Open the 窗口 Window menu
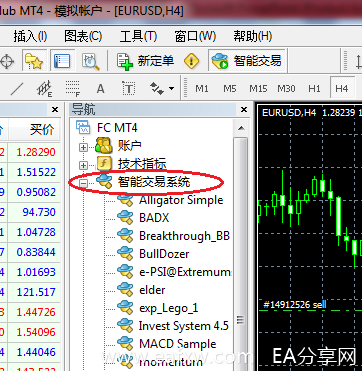The image size is (362, 371). click(195, 36)
